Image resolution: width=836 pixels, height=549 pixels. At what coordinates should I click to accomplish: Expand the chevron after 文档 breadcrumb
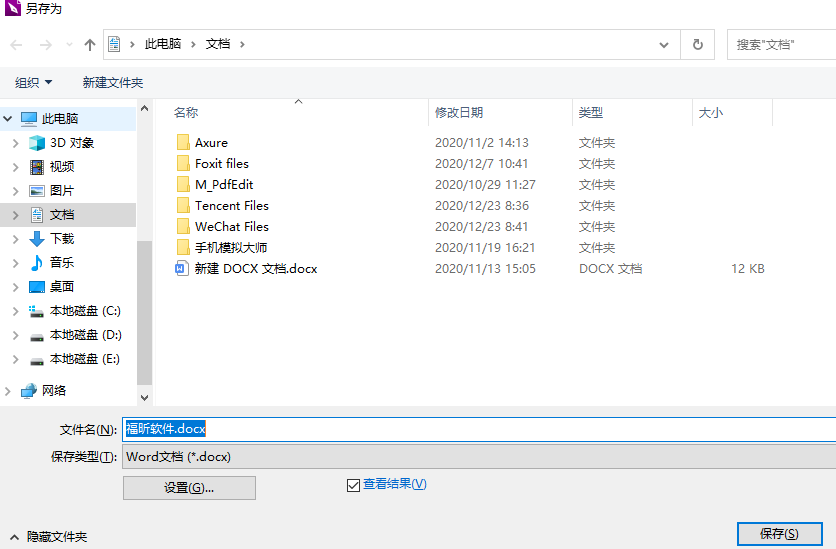click(x=242, y=44)
